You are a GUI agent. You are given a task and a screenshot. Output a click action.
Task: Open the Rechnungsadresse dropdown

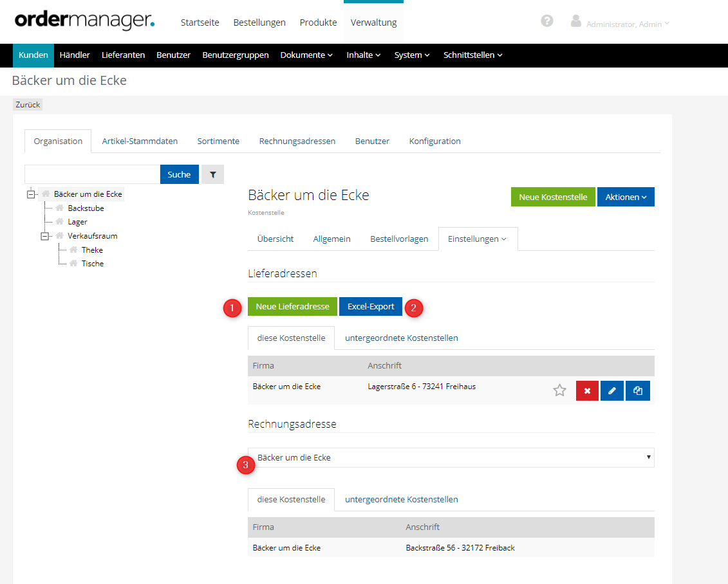click(451, 457)
